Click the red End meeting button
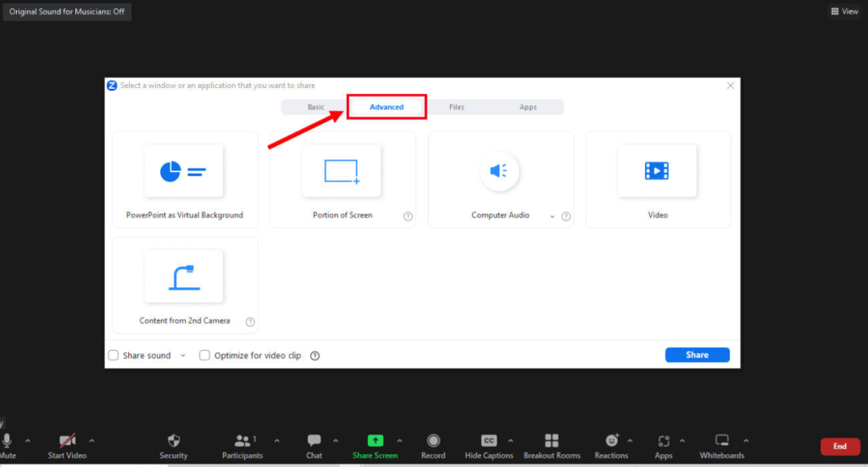 840,447
